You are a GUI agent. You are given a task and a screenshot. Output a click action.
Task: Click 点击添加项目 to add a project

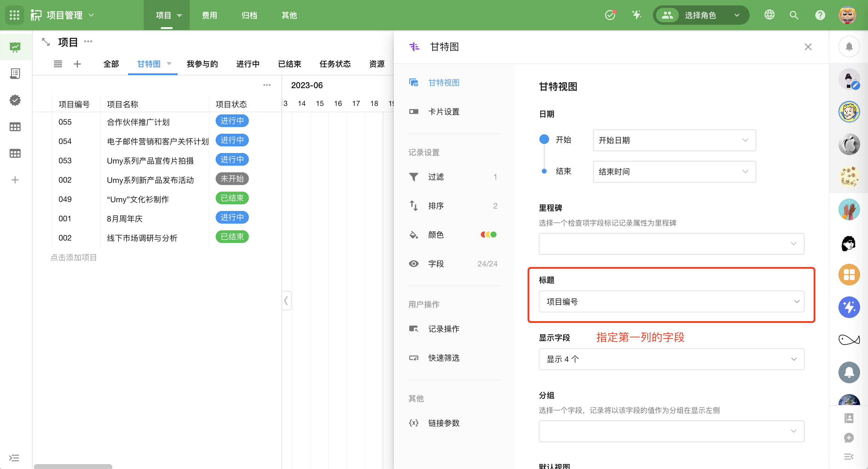pos(73,257)
